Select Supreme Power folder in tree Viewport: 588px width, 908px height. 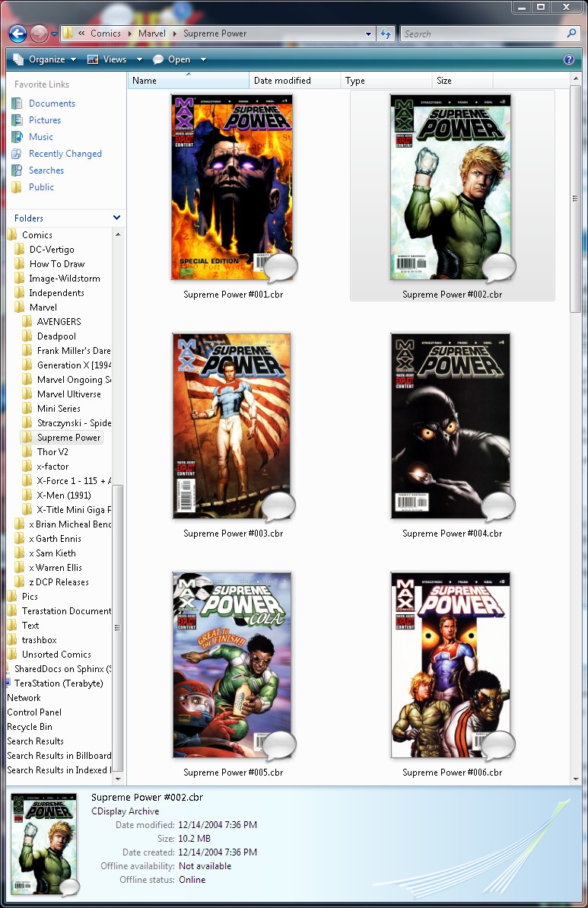coord(68,437)
